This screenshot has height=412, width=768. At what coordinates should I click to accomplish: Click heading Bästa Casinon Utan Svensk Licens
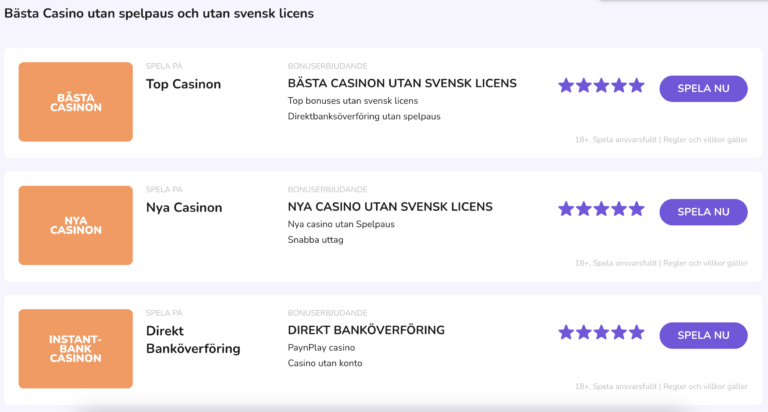click(x=390, y=83)
